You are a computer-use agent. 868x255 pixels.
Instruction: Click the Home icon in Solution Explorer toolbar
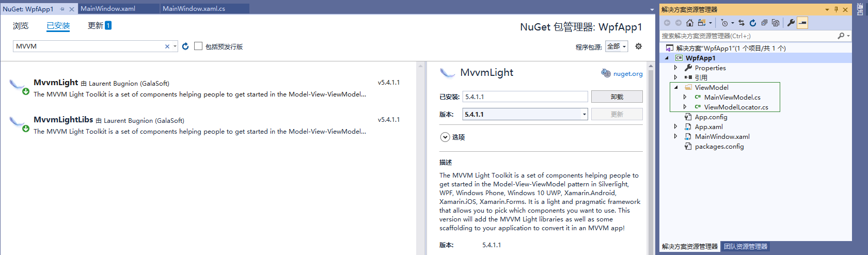point(690,23)
